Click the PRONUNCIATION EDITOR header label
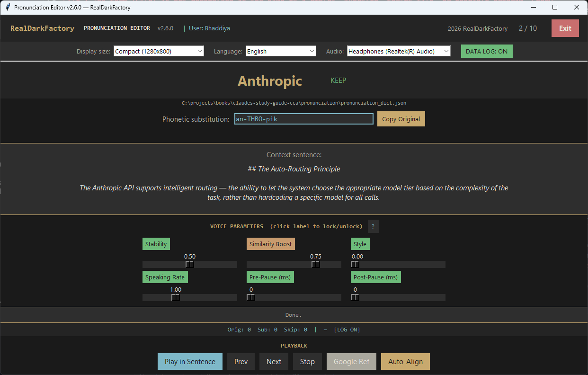 (x=117, y=28)
